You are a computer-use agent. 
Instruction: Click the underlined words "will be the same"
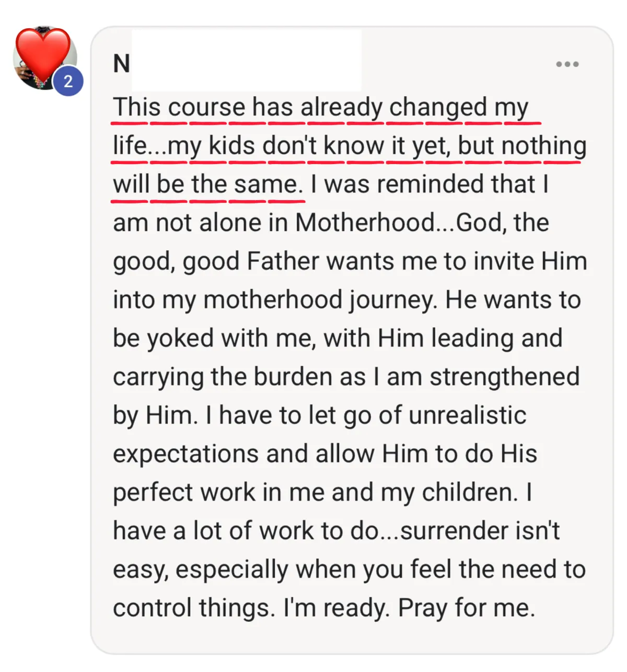(207, 184)
